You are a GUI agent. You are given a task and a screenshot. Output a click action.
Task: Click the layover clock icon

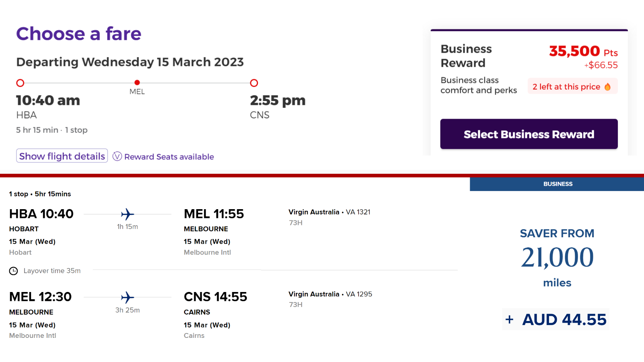[14, 271]
